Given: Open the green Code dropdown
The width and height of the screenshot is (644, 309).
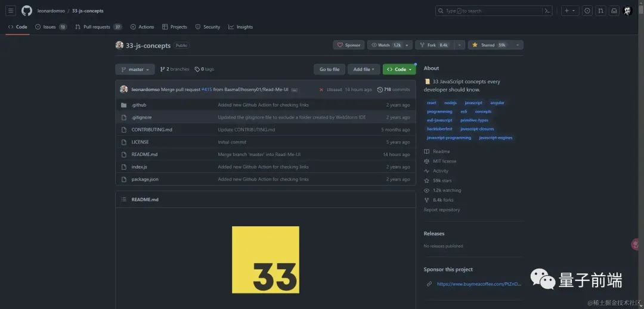Looking at the screenshot, I should pos(399,70).
